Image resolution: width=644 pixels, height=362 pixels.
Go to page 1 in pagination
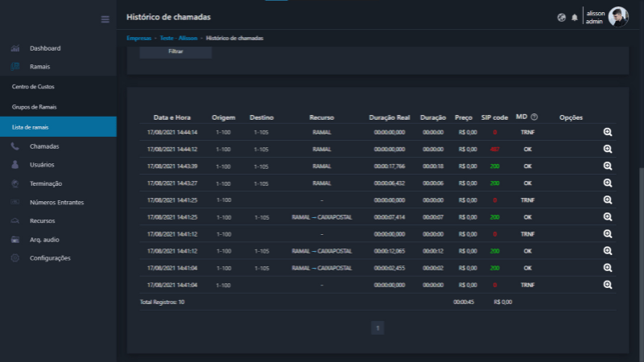[378, 327]
